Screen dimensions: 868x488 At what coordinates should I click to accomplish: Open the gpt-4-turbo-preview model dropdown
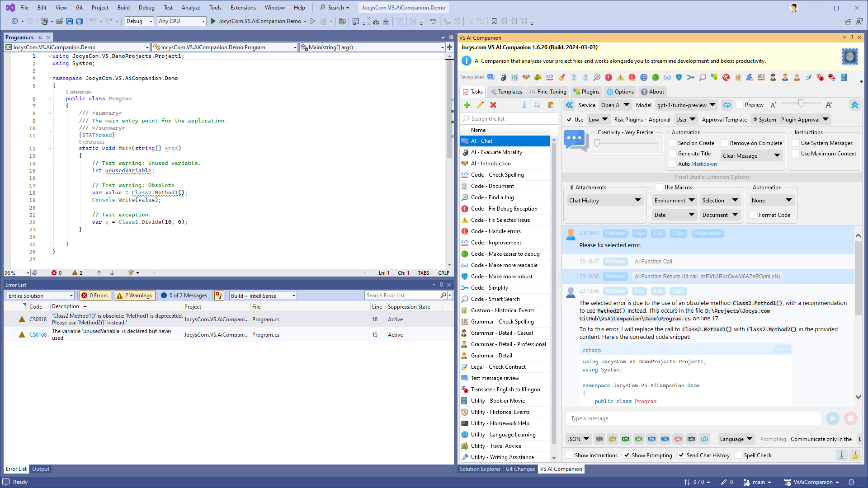tap(686, 105)
